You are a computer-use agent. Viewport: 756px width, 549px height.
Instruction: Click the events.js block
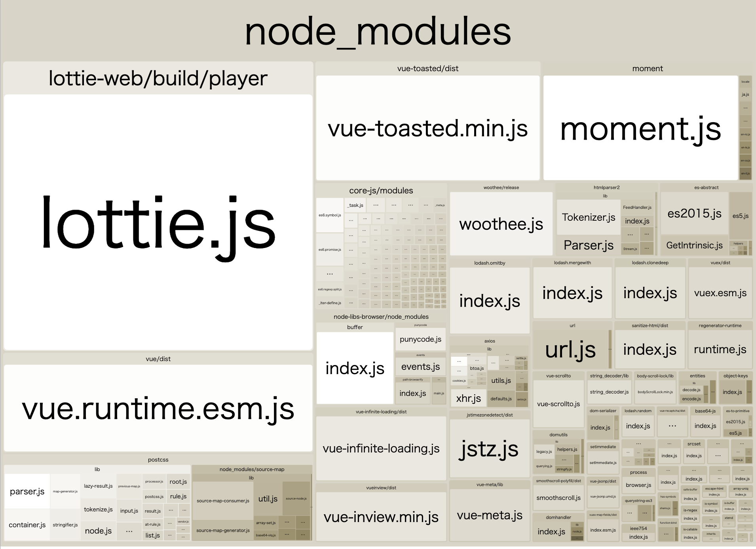[x=420, y=367]
